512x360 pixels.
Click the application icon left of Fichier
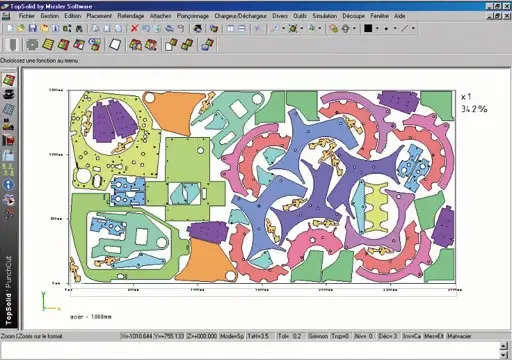(6, 16)
